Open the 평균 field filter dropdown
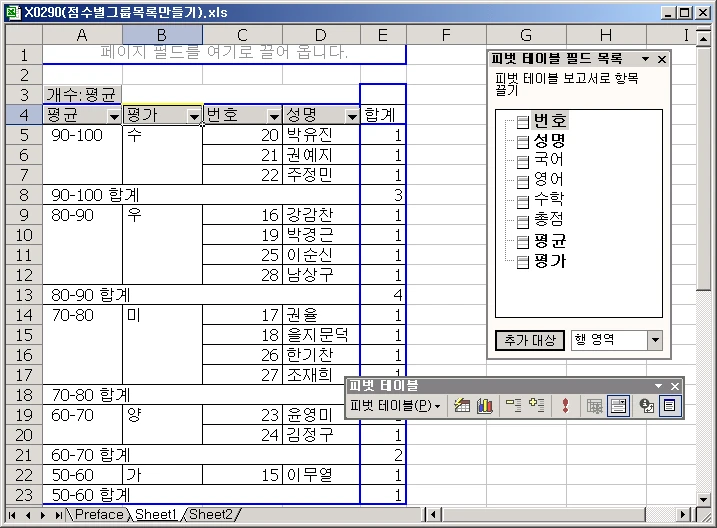 tap(114, 117)
